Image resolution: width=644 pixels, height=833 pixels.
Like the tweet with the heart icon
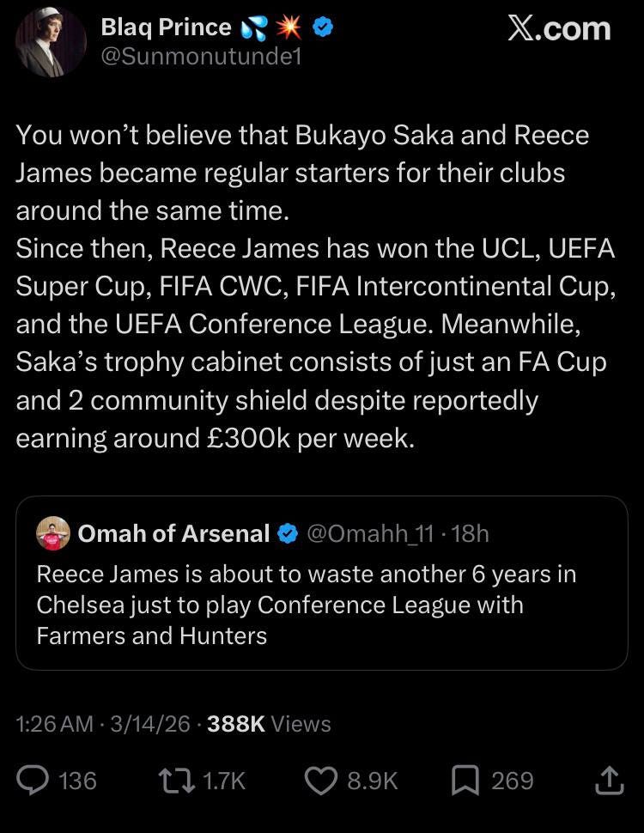[321, 780]
